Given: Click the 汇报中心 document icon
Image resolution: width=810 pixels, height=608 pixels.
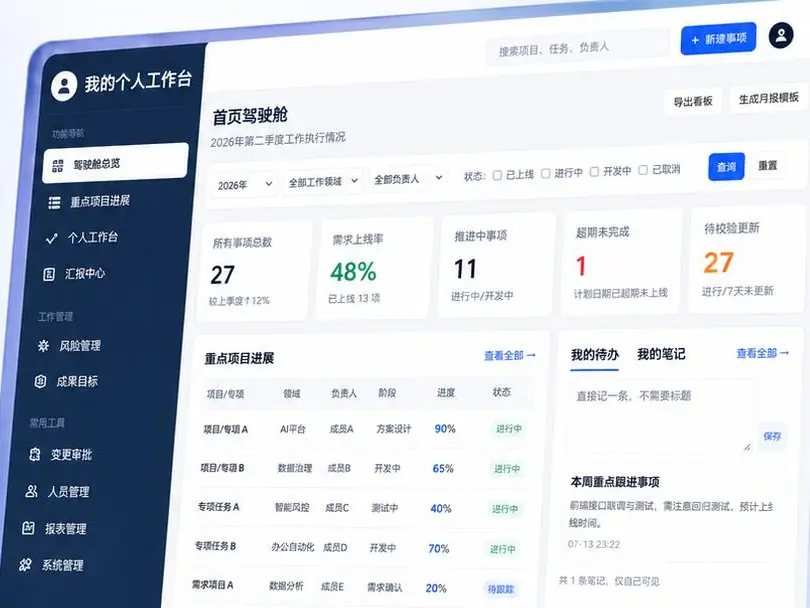Looking at the screenshot, I should pos(49,274).
